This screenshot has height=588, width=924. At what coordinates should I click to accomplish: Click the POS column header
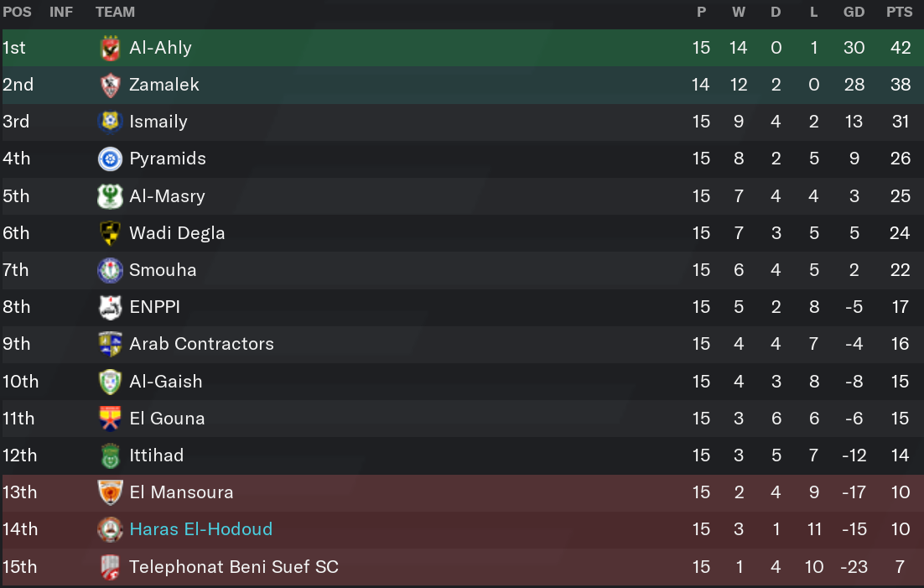pos(17,12)
